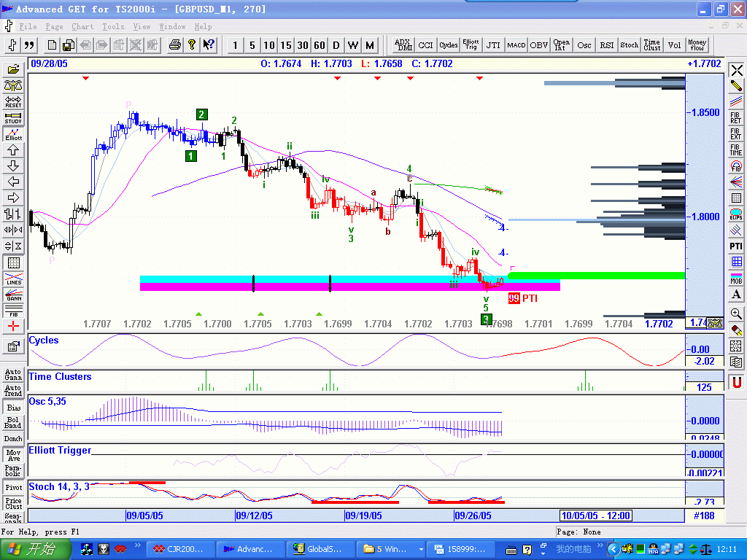The image size is (747, 560).
Task: Click FIB RET retracement tool
Action: pyautogui.click(x=736, y=118)
